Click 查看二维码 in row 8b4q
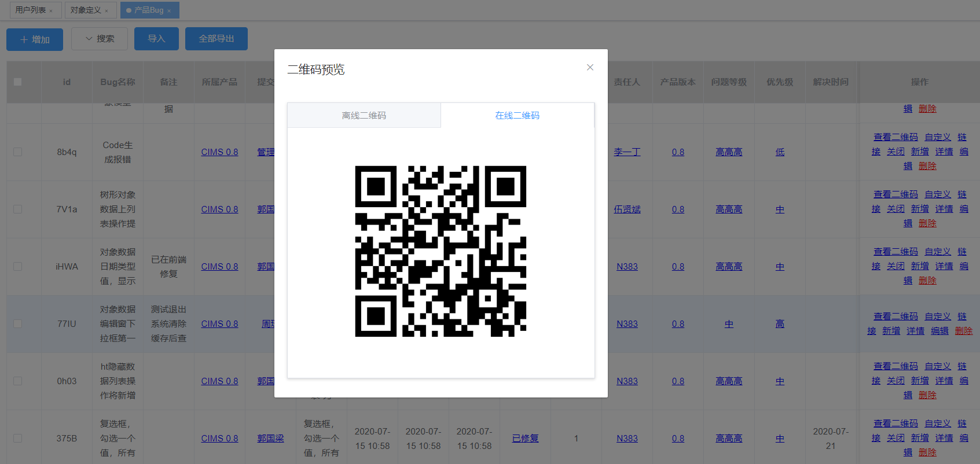This screenshot has width=980, height=464. [895, 137]
